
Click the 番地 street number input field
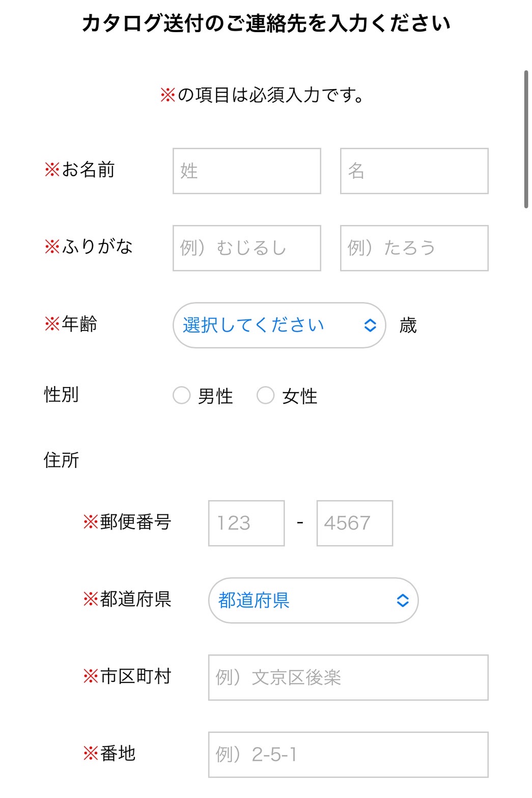pyautogui.click(x=348, y=755)
